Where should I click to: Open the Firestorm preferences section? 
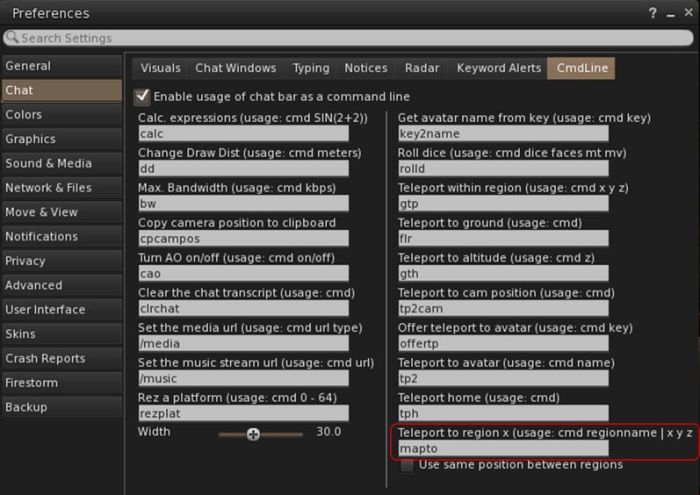tap(60, 382)
